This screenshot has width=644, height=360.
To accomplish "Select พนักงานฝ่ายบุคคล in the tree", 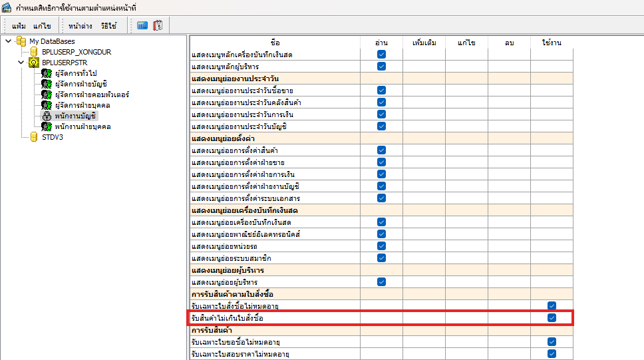I will pyautogui.click(x=82, y=126).
